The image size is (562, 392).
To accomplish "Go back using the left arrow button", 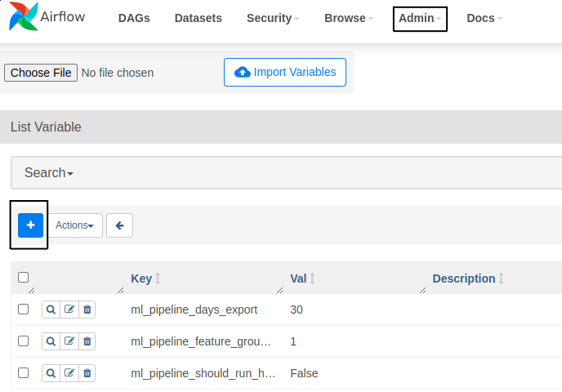I will pyautogui.click(x=120, y=225).
